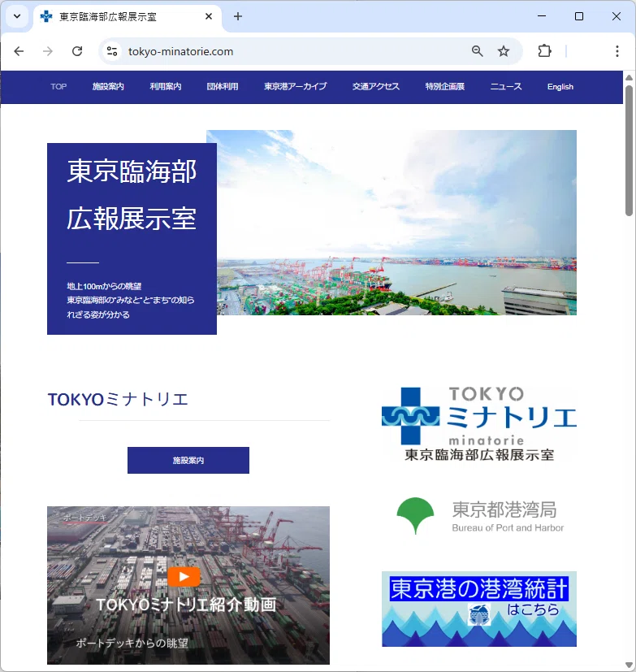The image size is (636, 672).
Task: Expand the tab search dropdown arrow
Action: pyautogui.click(x=17, y=16)
